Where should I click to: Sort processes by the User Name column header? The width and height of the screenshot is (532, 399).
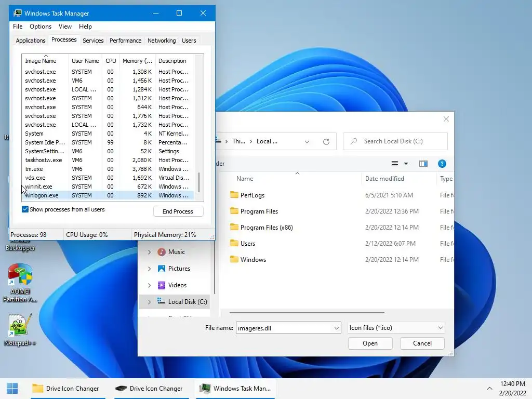click(85, 61)
